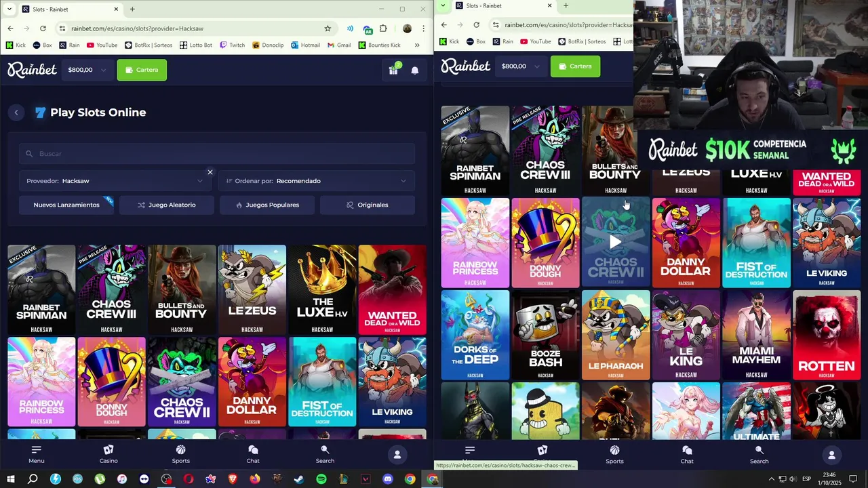Open Rotten game thumbnail
The image size is (868, 488).
[x=827, y=335]
